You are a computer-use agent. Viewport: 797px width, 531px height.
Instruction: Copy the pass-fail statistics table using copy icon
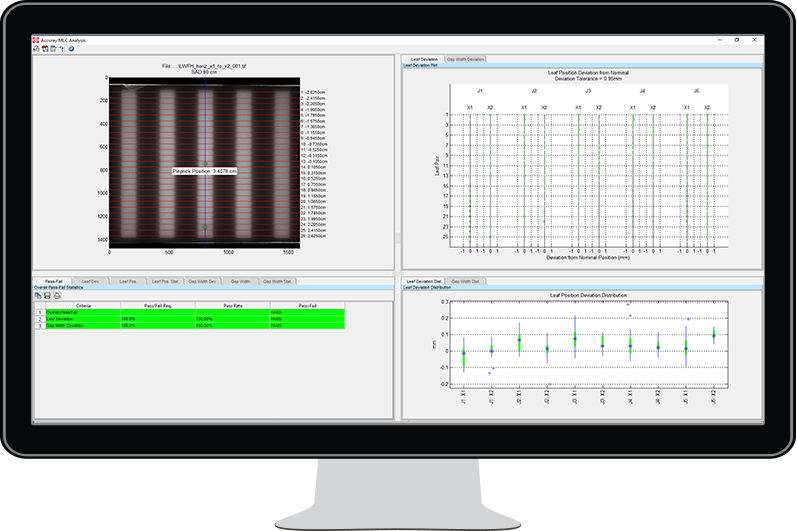(37, 295)
